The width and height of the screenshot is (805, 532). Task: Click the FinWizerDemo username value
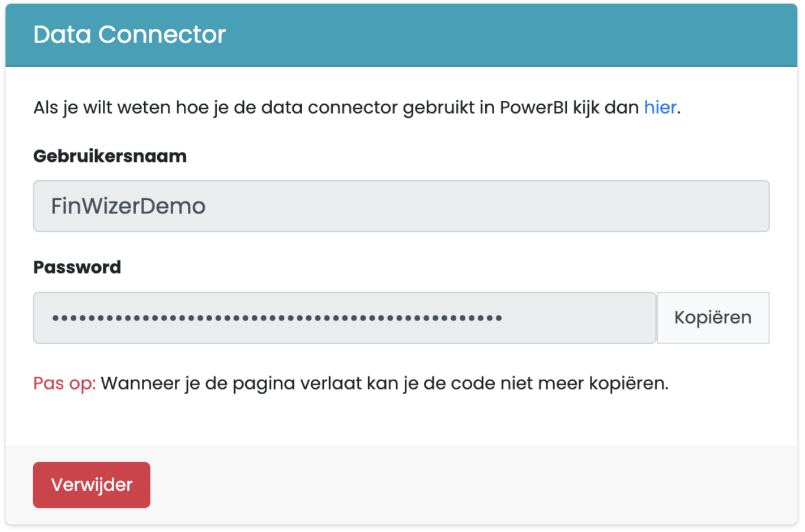point(128,206)
